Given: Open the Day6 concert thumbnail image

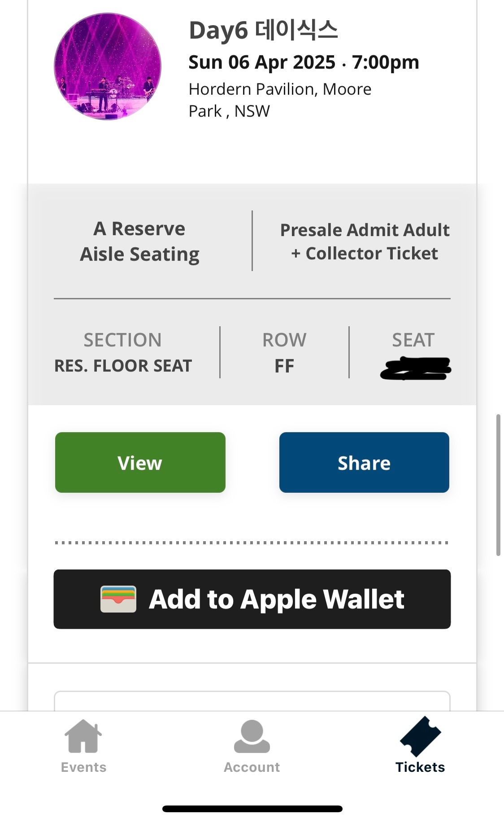Looking at the screenshot, I should [x=108, y=66].
